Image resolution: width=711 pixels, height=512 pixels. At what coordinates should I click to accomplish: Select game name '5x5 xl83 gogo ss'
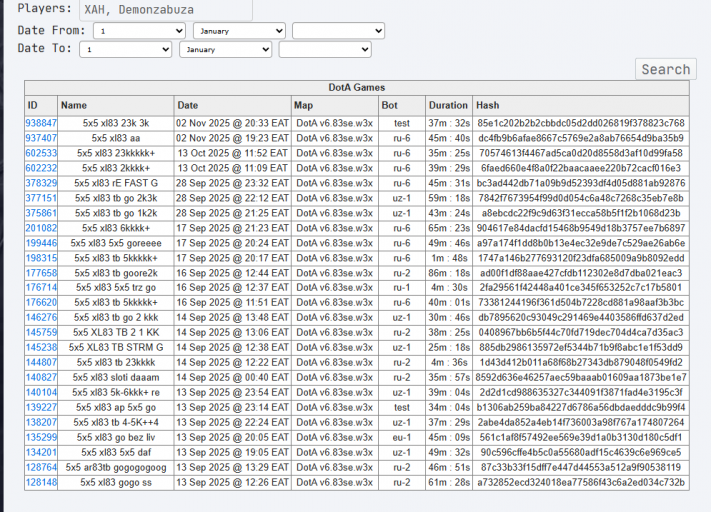pyautogui.click(x=116, y=483)
